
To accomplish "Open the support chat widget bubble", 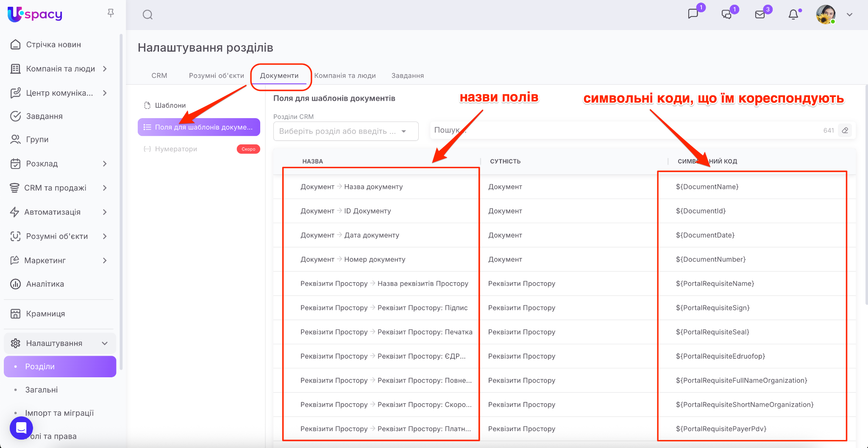I will pos(21,428).
